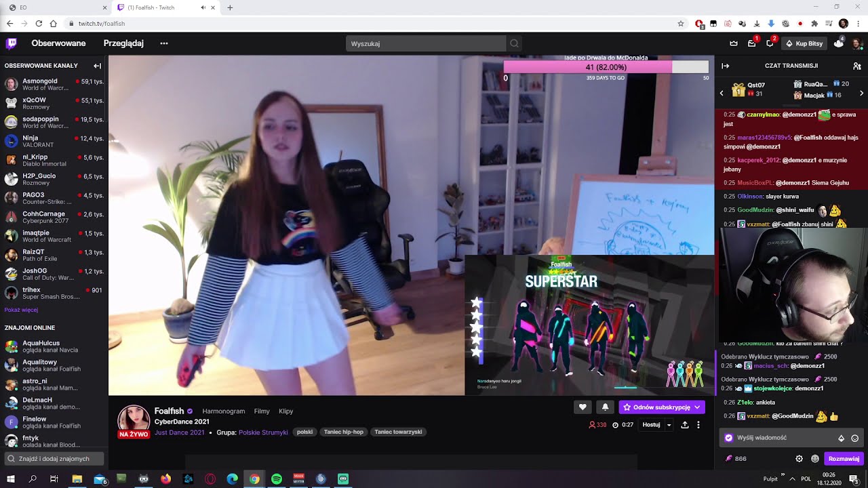This screenshot has width=868, height=488.
Task: Focus the Wyszukaj search field
Action: (x=426, y=43)
